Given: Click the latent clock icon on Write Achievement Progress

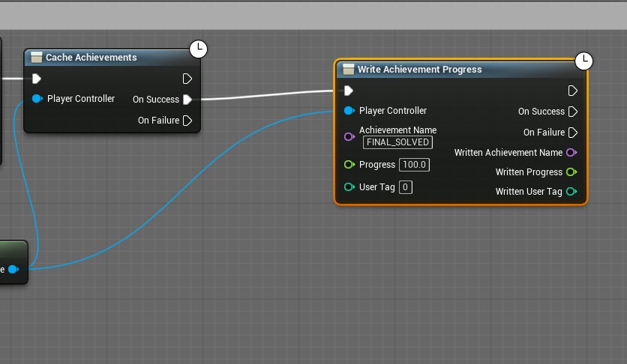Looking at the screenshot, I should point(583,61).
